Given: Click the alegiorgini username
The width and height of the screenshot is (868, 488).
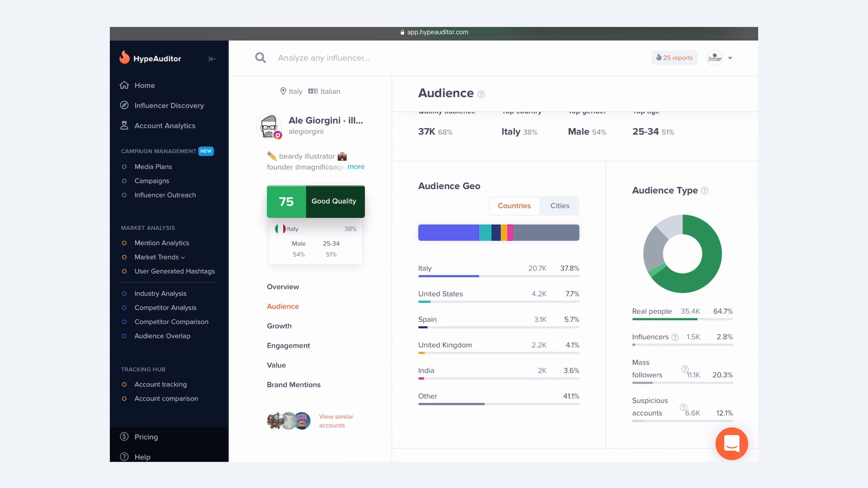Looking at the screenshot, I should click(x=306, y=131).
